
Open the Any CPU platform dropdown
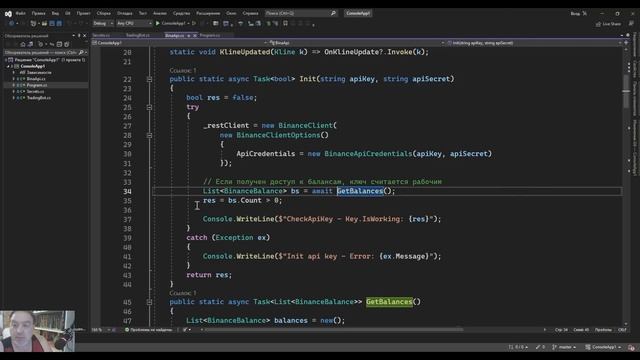click(134, 24)
